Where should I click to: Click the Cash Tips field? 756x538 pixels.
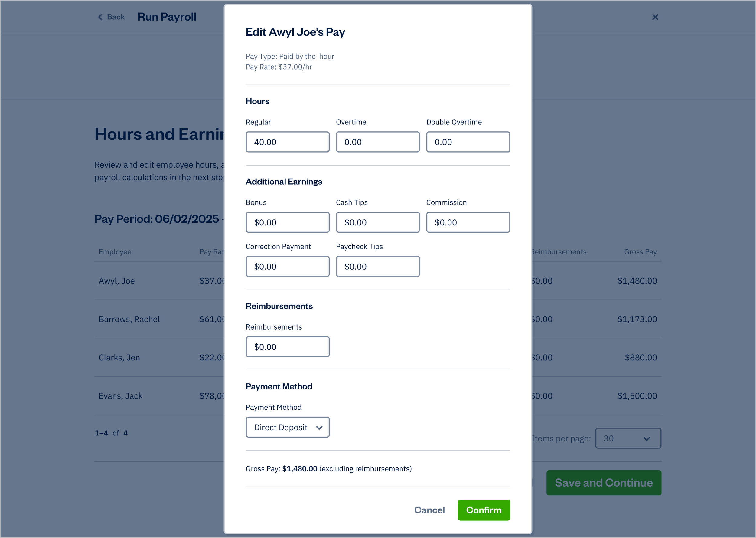tap(378, 222)
